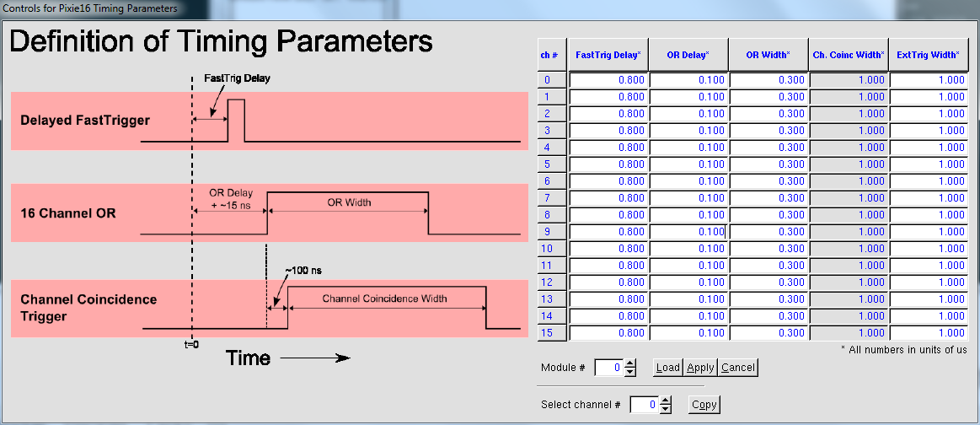
Task: Edit OR Width for channel 8
Action: tap(768, 215)
